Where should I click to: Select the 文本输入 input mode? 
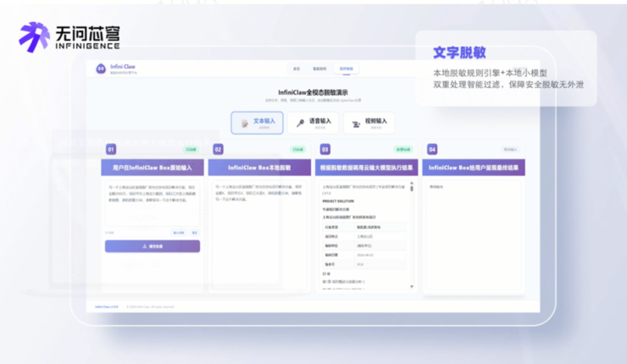coord(258,123)
